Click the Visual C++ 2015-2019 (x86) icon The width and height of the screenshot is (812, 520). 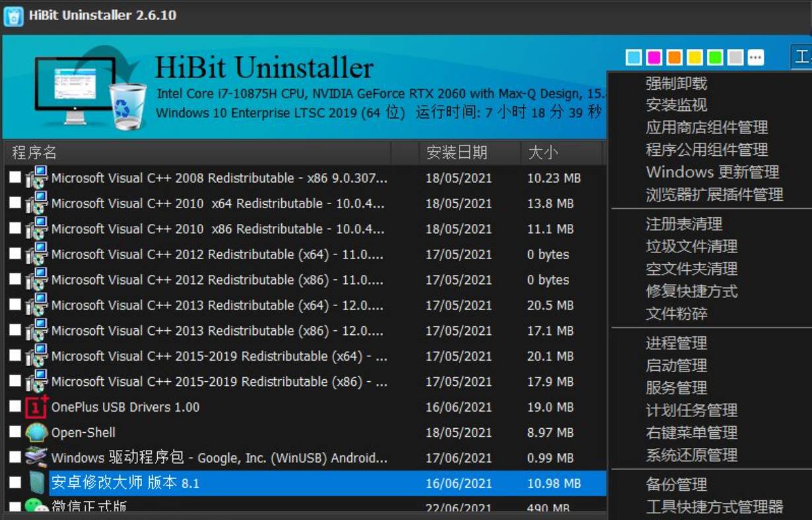point(36,381)
